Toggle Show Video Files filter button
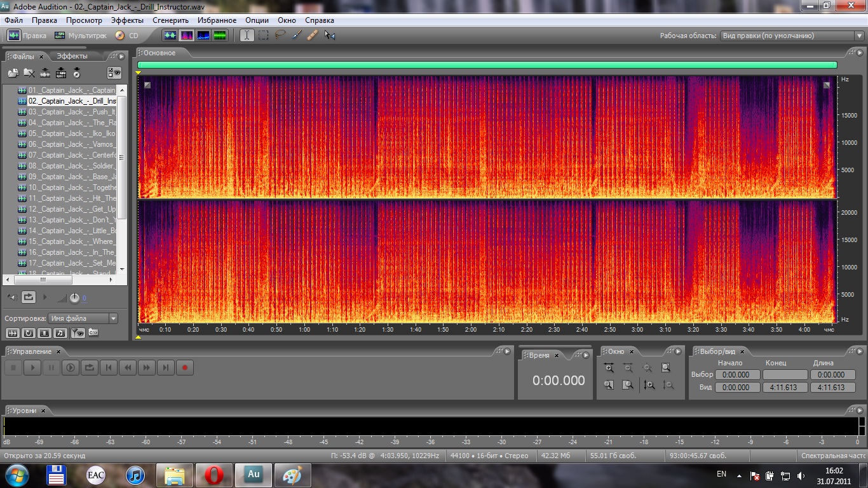 pos(44,332)
